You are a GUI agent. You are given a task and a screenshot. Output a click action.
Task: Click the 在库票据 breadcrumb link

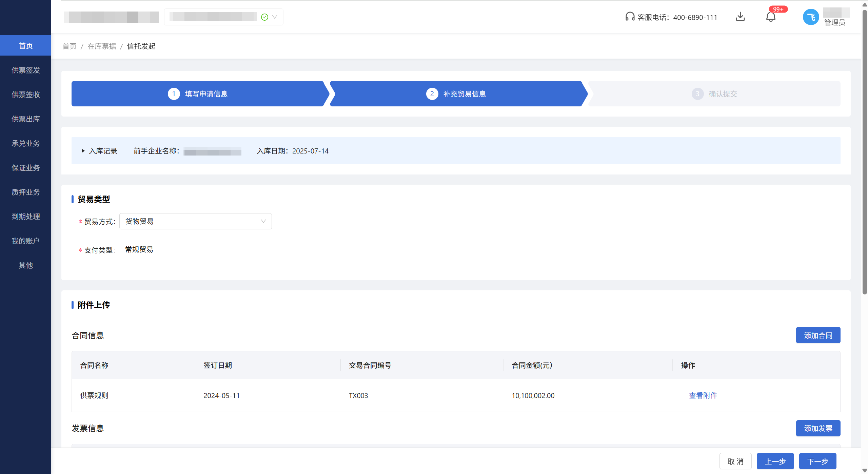pyautogui.click(x=102, y=46)
